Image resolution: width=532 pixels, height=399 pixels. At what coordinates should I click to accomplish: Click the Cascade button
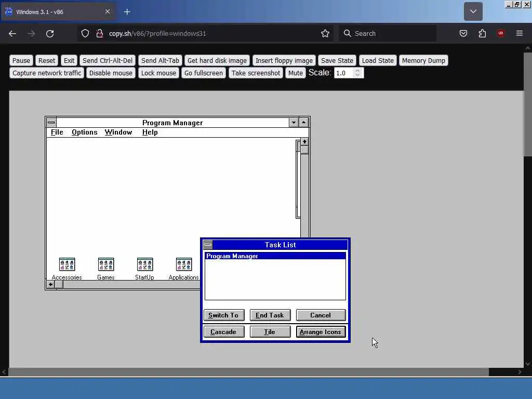point(224,332)
